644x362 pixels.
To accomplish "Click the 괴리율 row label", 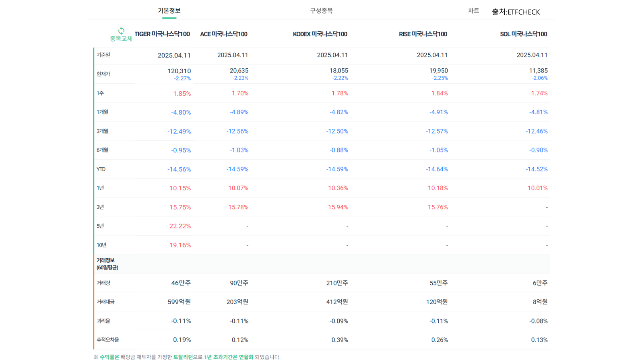I will click(x=103, y=321).
